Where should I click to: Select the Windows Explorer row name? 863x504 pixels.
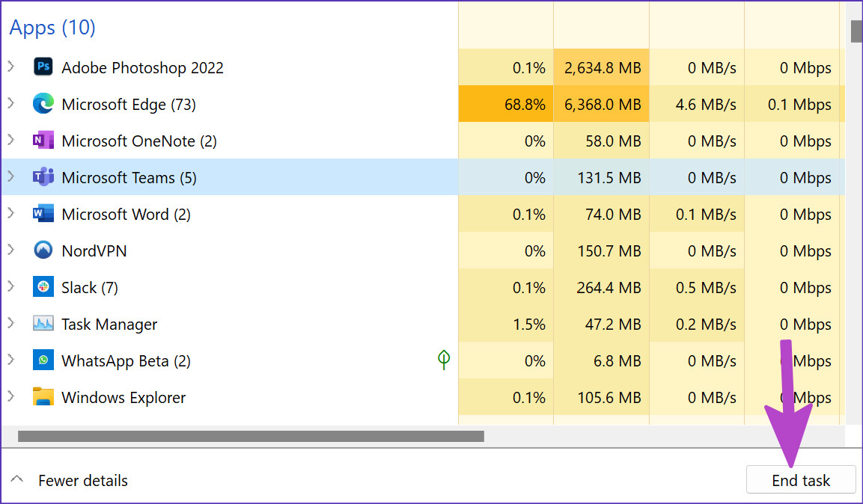(123, 397)
